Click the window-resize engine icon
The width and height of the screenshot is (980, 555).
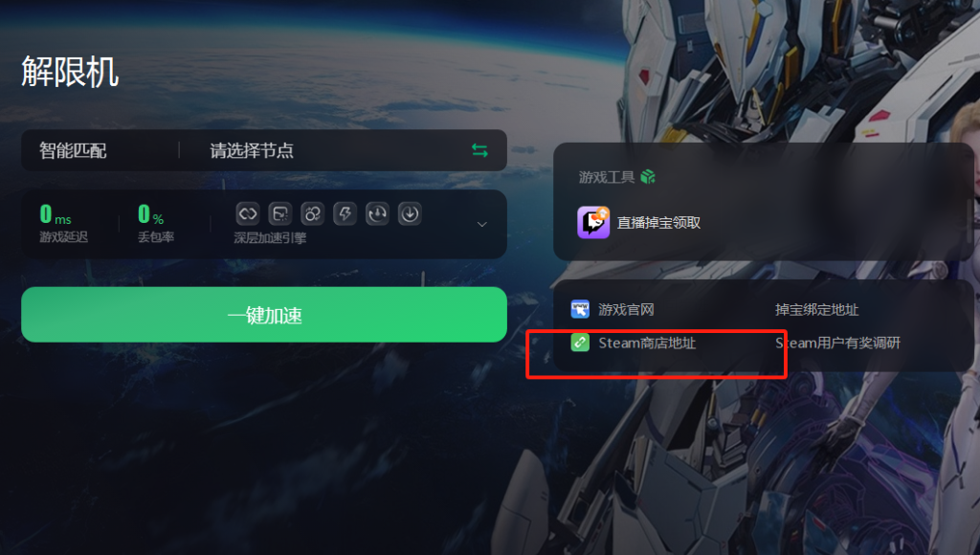280,213
